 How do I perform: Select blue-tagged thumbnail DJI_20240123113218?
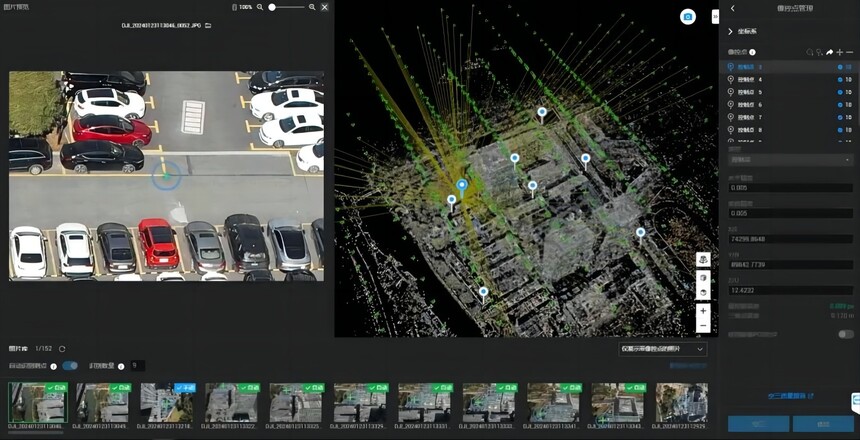pos(168,402)
